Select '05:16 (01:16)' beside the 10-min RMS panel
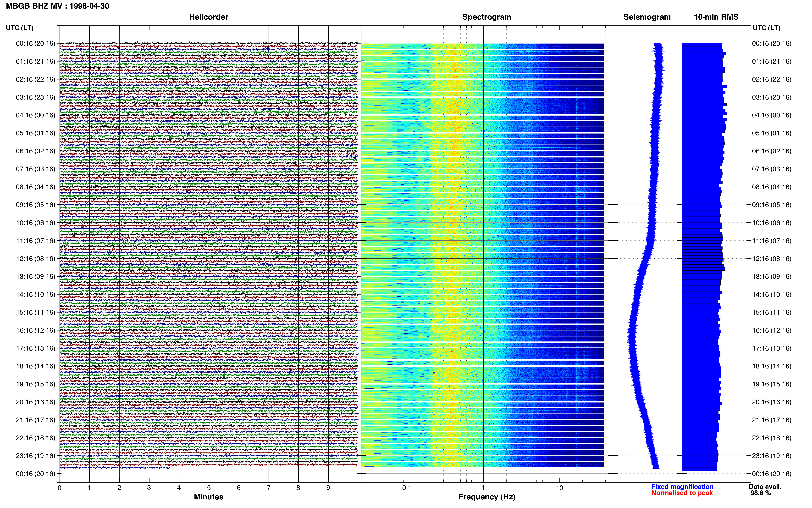The height and width of the screenshot is (508, 812). pos(772,133)
